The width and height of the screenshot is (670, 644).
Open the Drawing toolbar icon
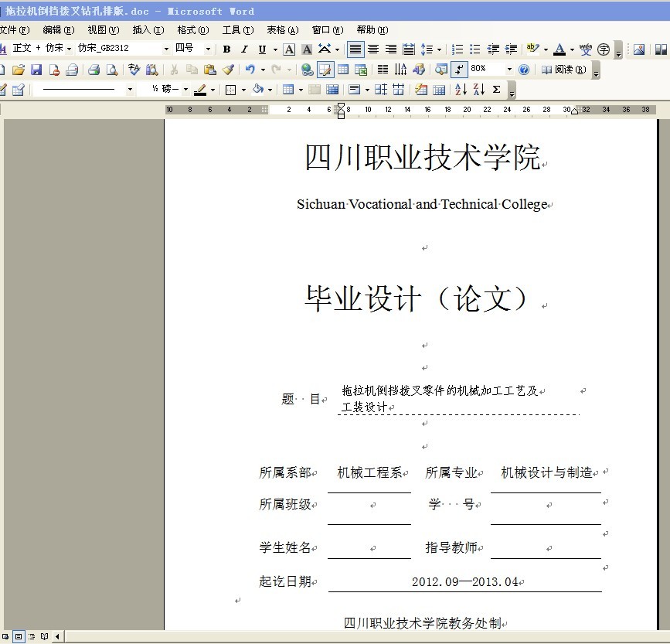419,70
